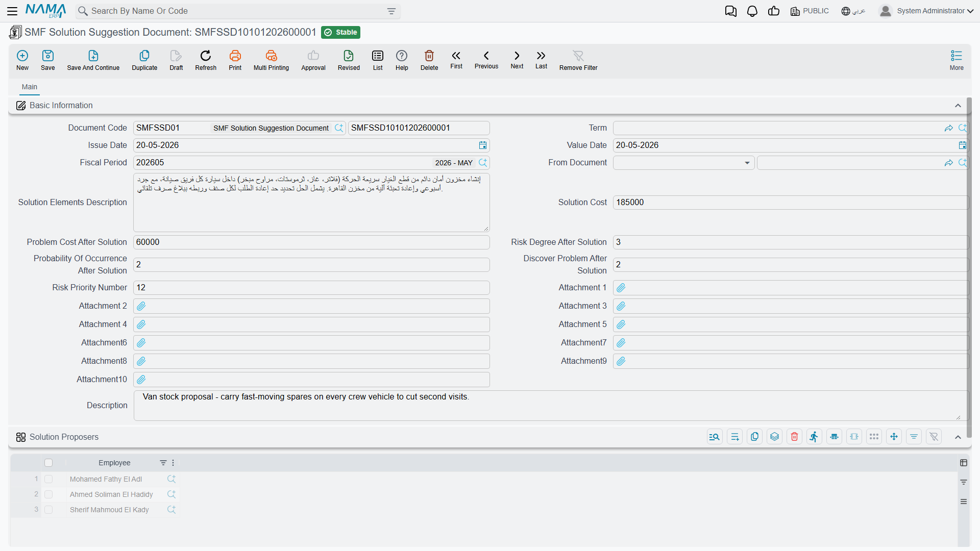Click the NAMA ERP logo
The width and height of the screenshot is (980, 551).
click(x=45, y=11)
